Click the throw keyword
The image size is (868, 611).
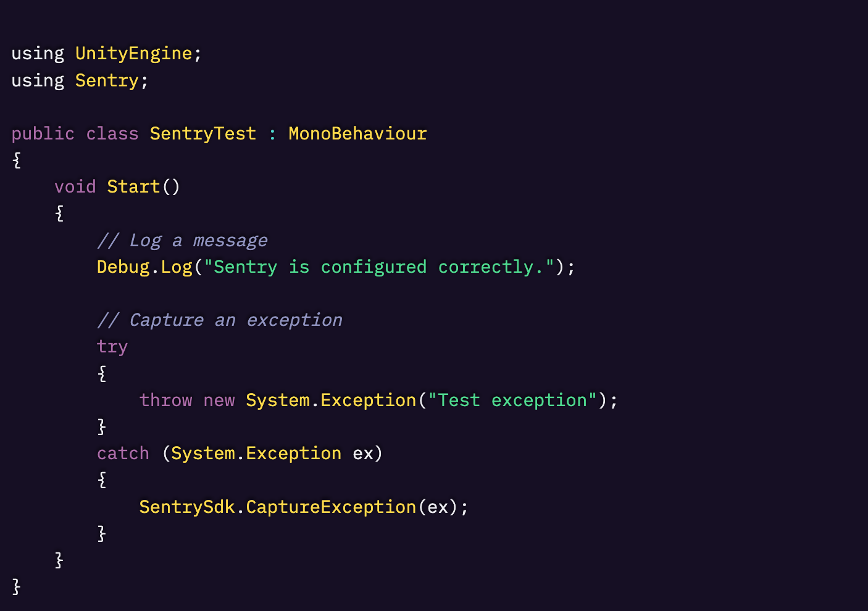[x=165, y=401]
